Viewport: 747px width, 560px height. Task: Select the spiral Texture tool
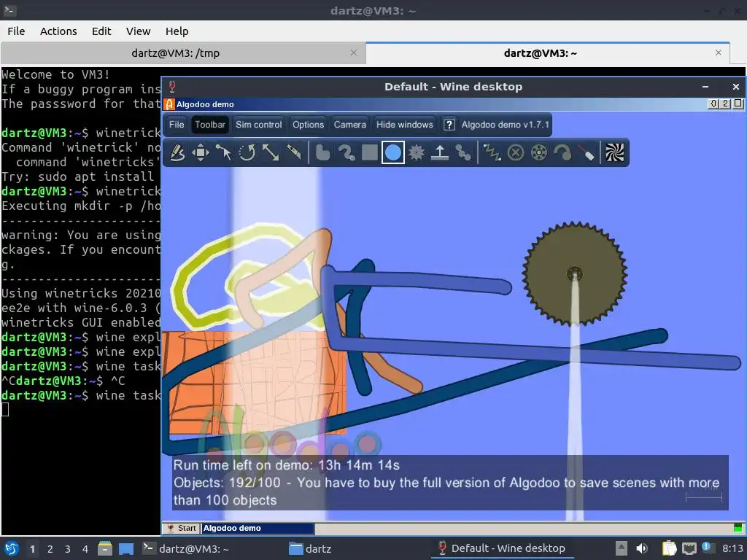614,153
